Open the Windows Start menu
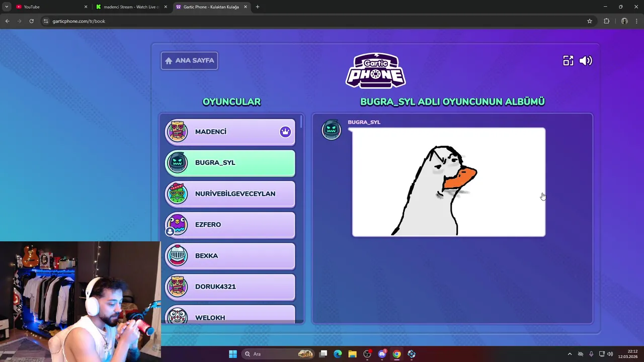Screen dimensions: 644x362 pyautogui.click(x=233, y=354)
